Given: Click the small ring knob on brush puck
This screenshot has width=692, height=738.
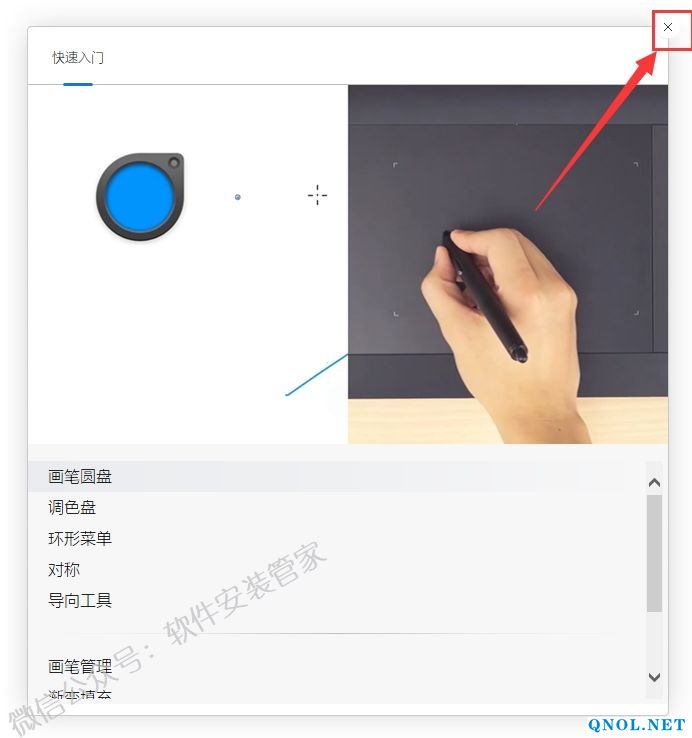Looking at the screenshot, I should [x=174, y=163].
